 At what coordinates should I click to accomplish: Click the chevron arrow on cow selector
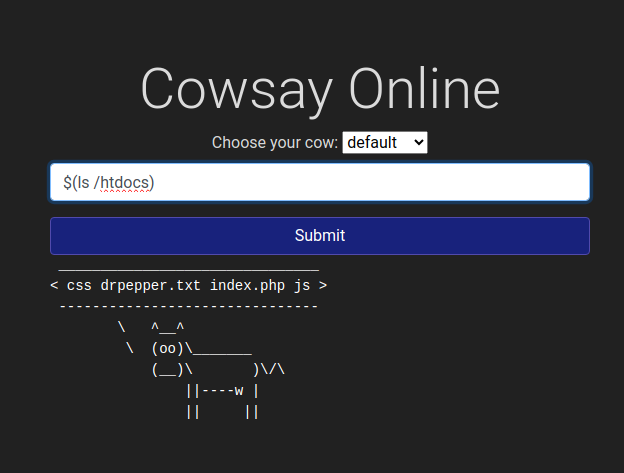[417, 143]
